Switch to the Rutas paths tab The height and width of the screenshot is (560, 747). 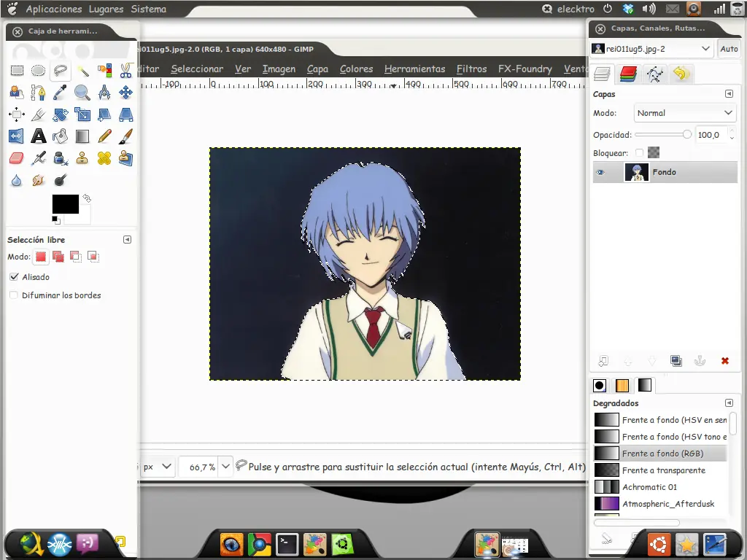coord(654,74)
